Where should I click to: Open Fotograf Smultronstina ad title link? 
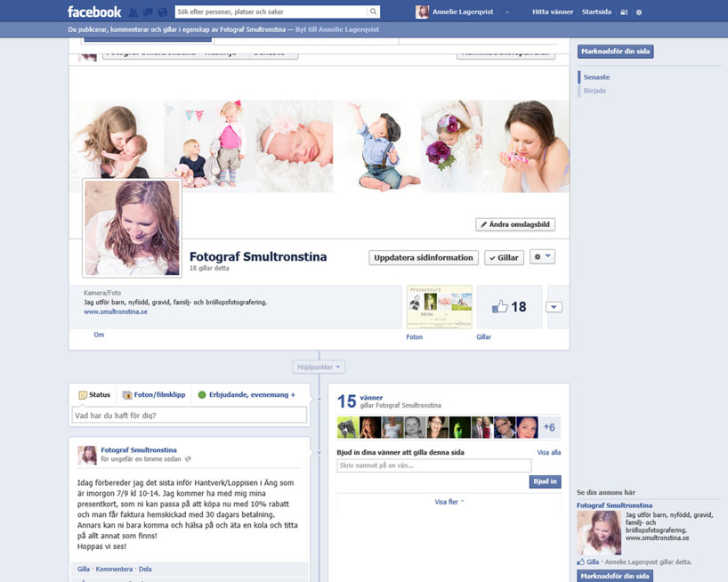tap(614, 505)
